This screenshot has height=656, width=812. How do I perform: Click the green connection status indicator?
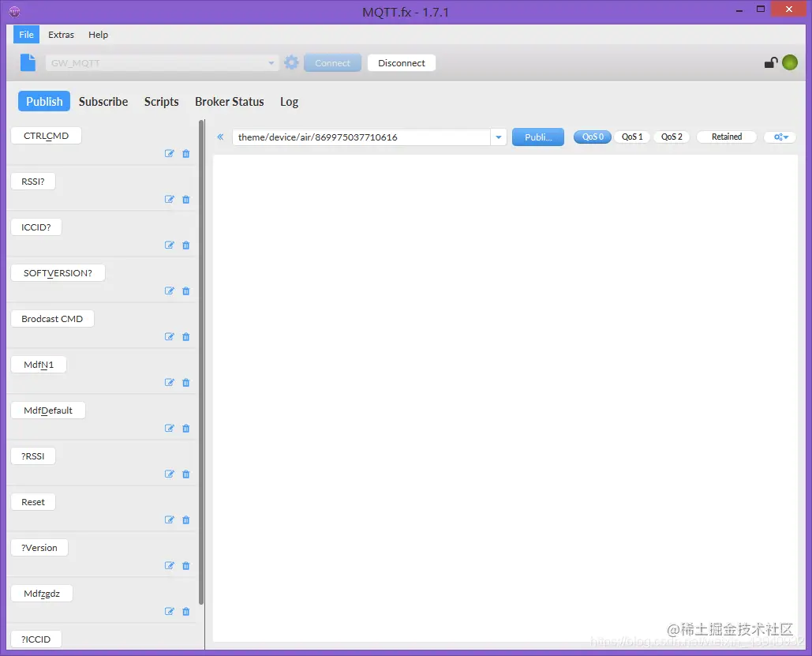pos(790,62)
